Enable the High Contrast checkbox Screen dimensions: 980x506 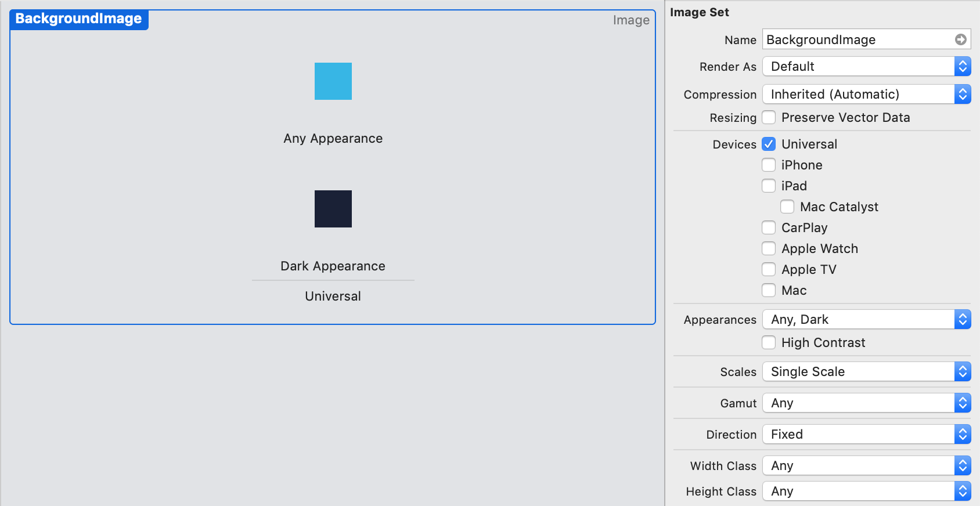pos(769,342)
